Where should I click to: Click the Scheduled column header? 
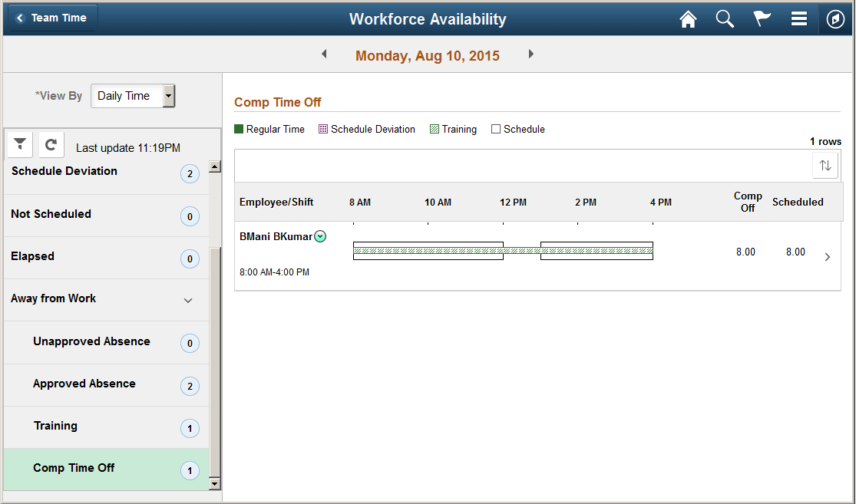(798, 202)
